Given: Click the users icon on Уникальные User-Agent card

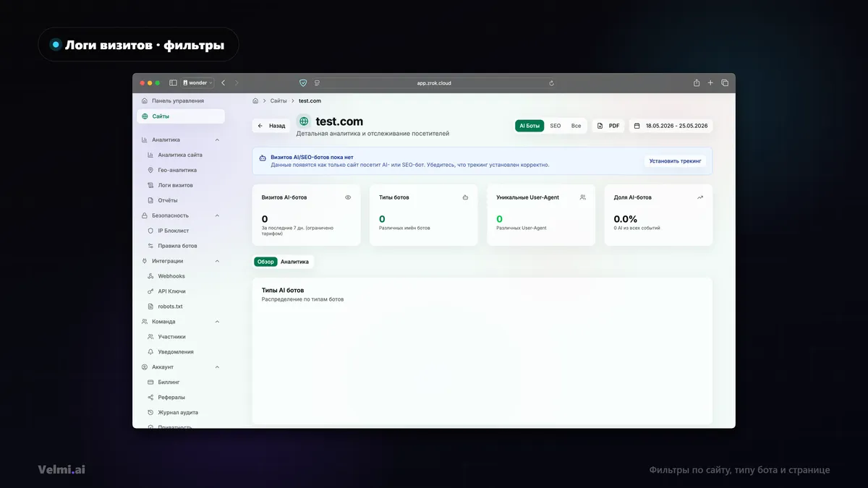Looking at the screenshot, I should pos(583,197).
